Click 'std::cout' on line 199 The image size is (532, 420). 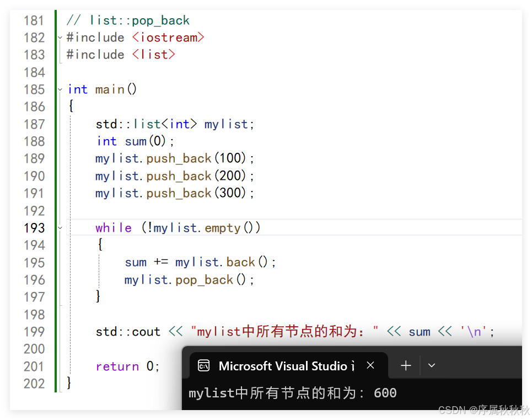tap(128, 332)
